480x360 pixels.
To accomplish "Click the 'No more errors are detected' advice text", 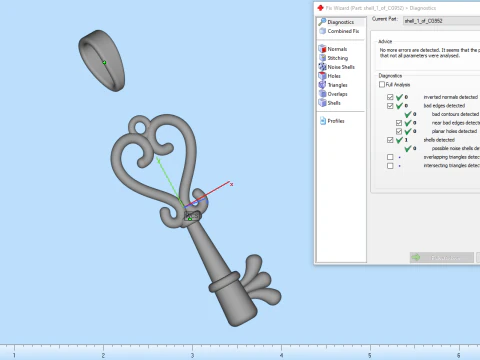I will (429, 53).
